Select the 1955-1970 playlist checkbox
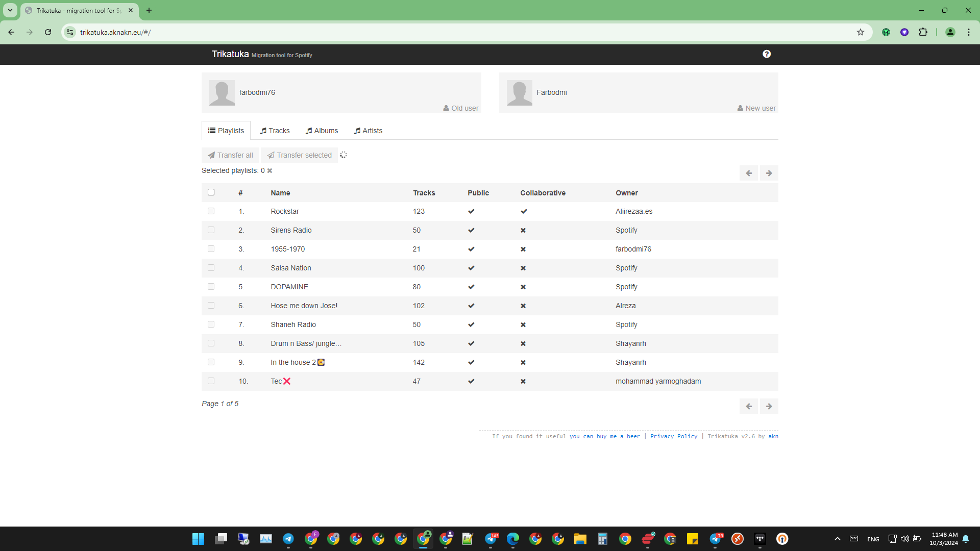 coord(211,249)
